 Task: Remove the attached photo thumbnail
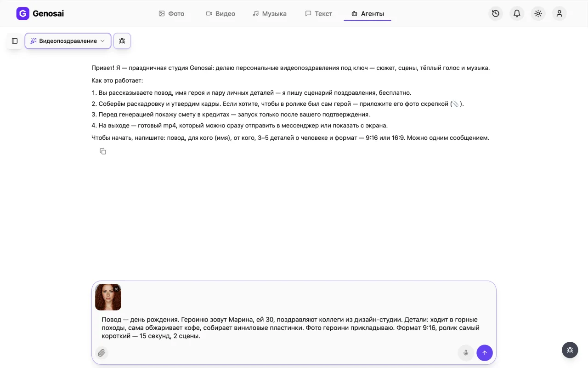[117, 289]
